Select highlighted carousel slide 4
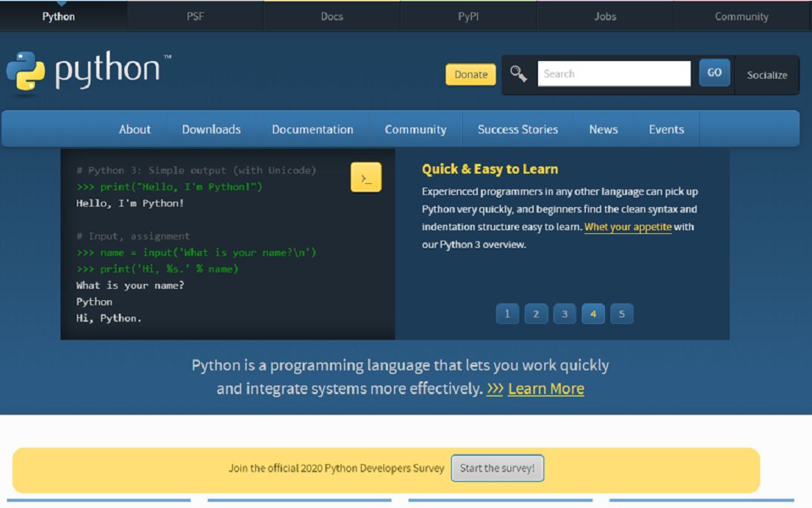812x508 pixels. point(593,314)
